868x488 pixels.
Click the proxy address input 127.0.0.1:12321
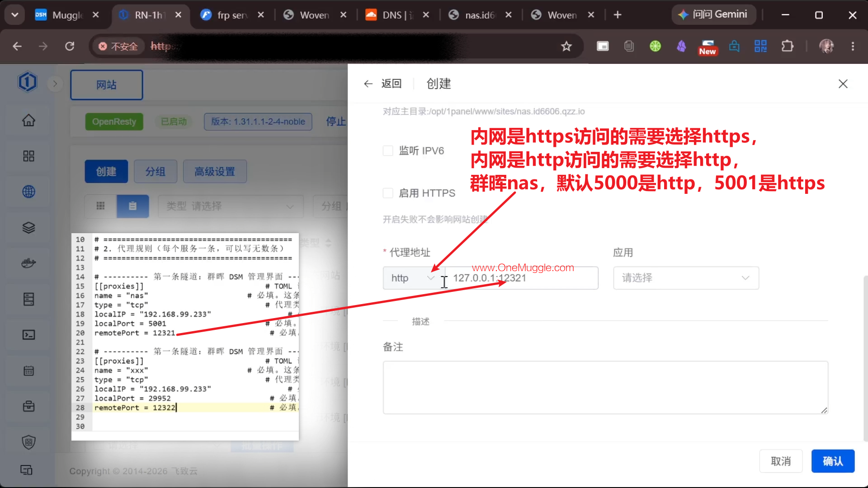(522, 278)
